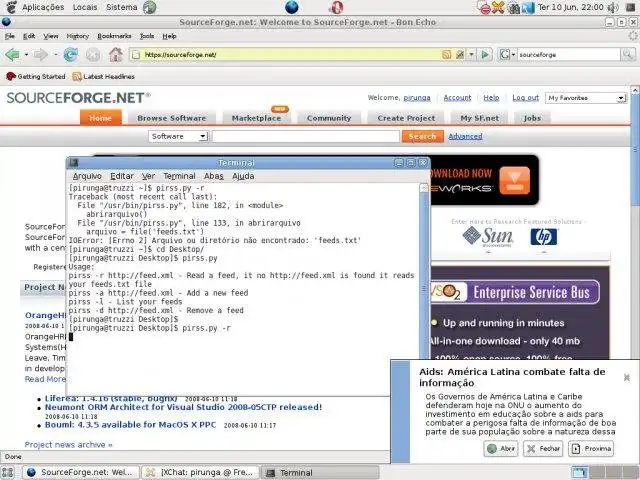Click the XChat tray icon in the top panel
Viewport: 640px width, 480px height.
point(498,7)
